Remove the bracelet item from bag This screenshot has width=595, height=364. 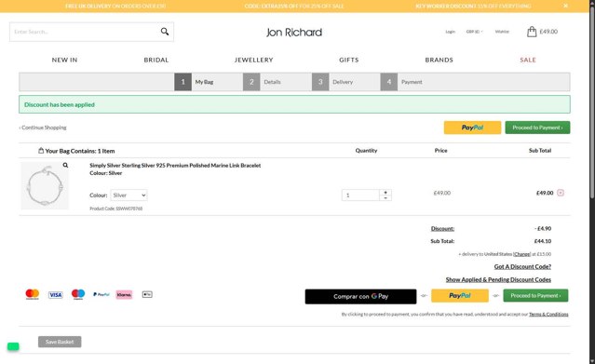pos(561,193)
